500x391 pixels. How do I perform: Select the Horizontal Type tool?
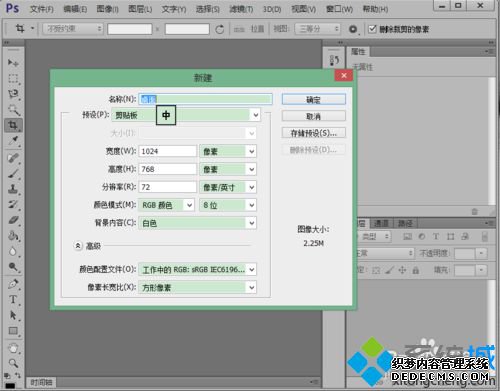pos(13,299)
